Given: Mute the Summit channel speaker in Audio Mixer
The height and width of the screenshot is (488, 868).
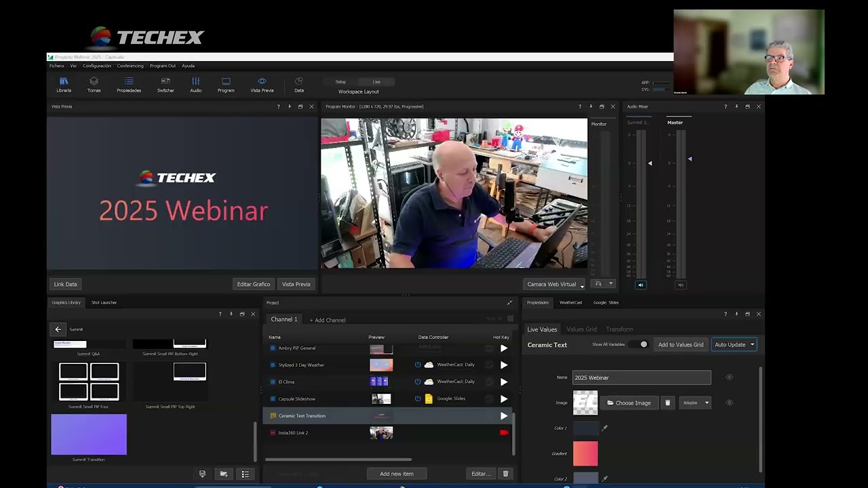Looking at the screenshot, I should tap(640, 285).
